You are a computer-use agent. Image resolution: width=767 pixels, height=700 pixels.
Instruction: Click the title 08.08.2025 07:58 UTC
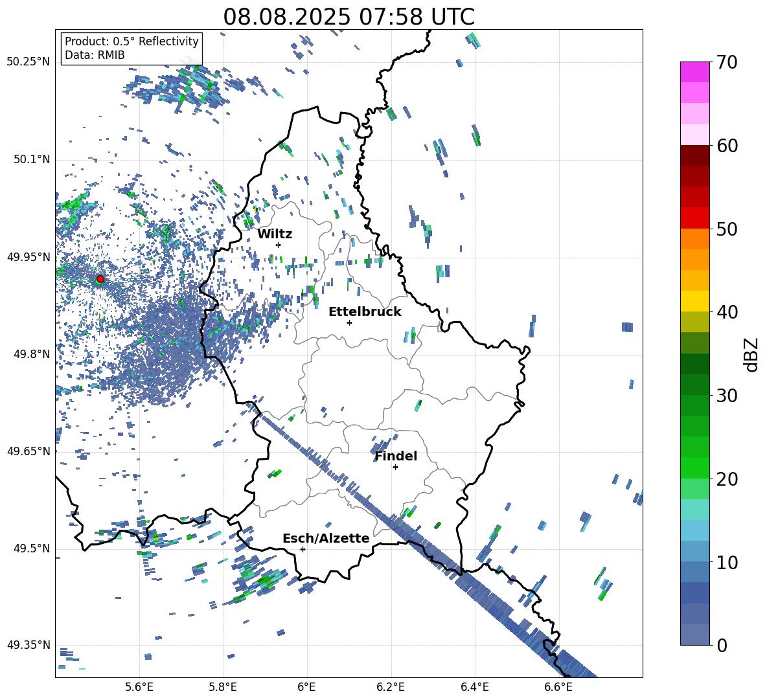[x=349, y=17]
